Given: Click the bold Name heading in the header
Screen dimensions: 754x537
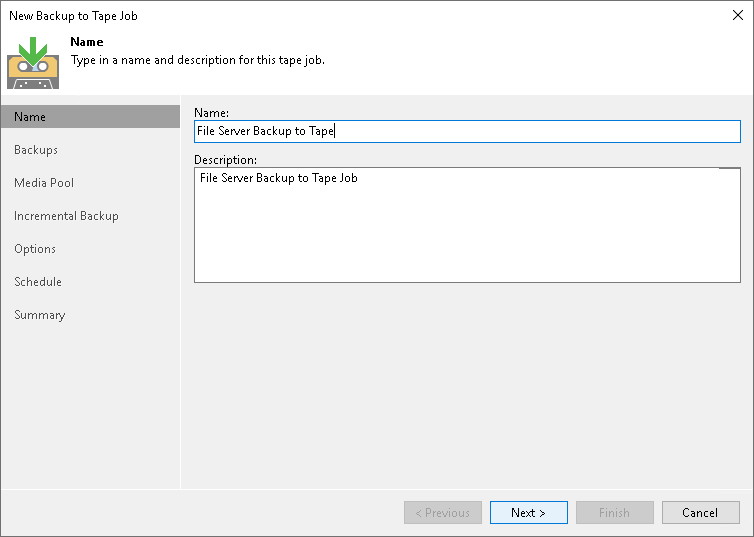Looking at the screenshot, I should coord(87,42).
